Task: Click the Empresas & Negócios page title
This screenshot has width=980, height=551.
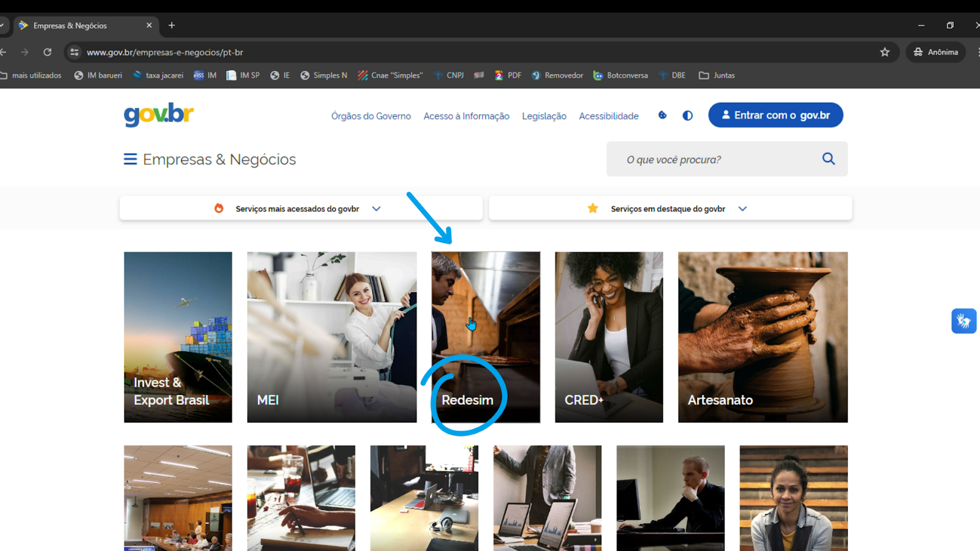Action: click(x=219, y=159)
